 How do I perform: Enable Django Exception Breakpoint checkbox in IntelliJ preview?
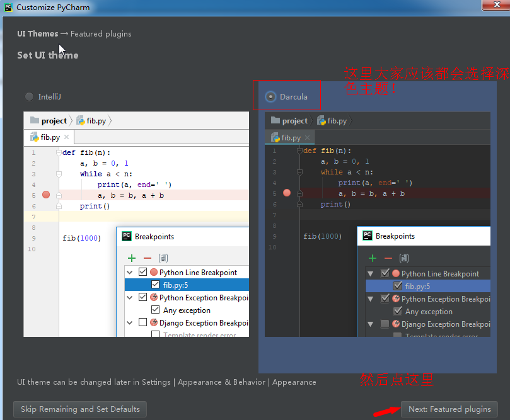coord(142,322)
